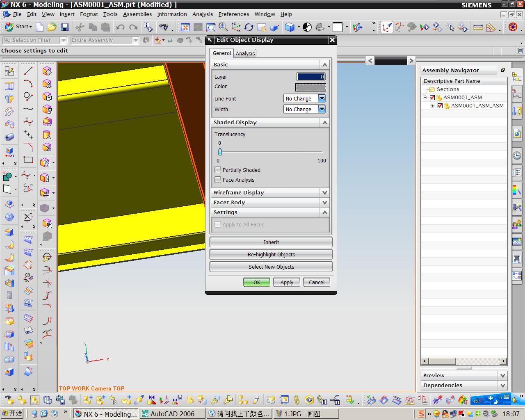The image size is (525, 420).
Task: Click the Apply button
Action: (x=287, y=282)
